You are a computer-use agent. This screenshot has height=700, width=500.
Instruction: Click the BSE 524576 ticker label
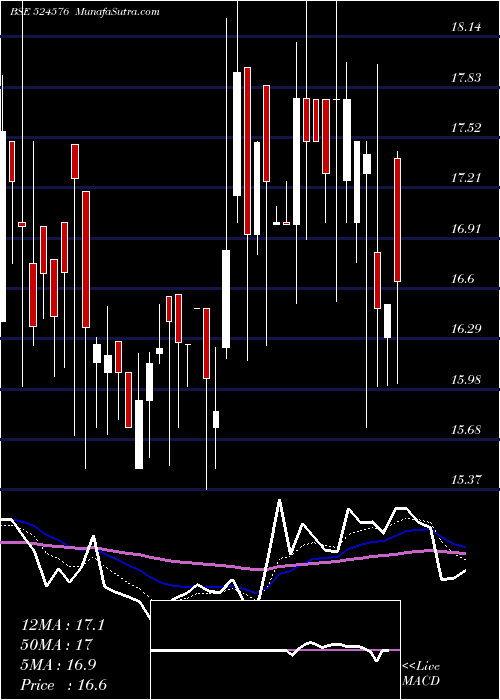point(39,12)
